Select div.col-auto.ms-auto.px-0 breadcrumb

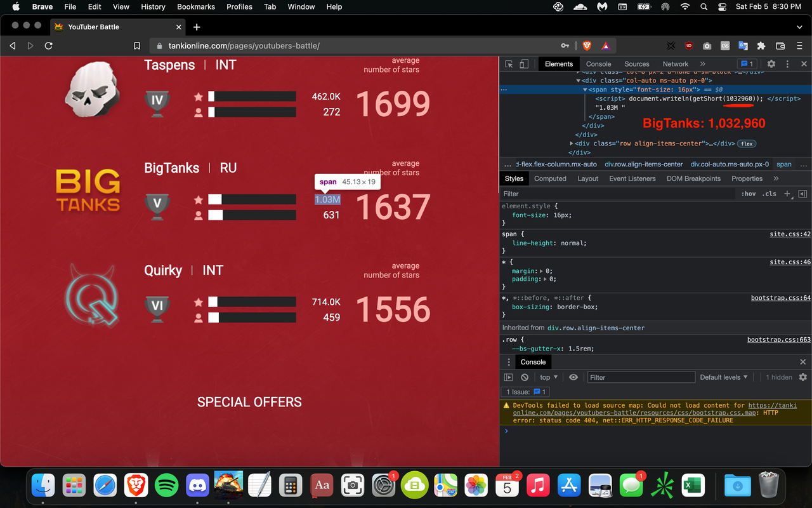pos(730,164)
